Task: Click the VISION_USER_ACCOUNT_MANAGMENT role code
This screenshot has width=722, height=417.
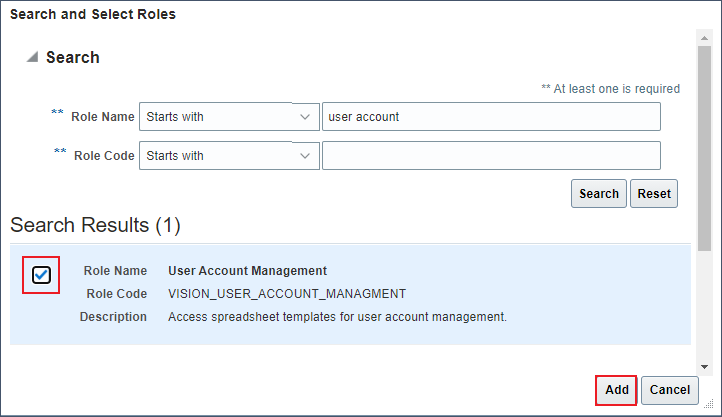Action: [287, 294]
